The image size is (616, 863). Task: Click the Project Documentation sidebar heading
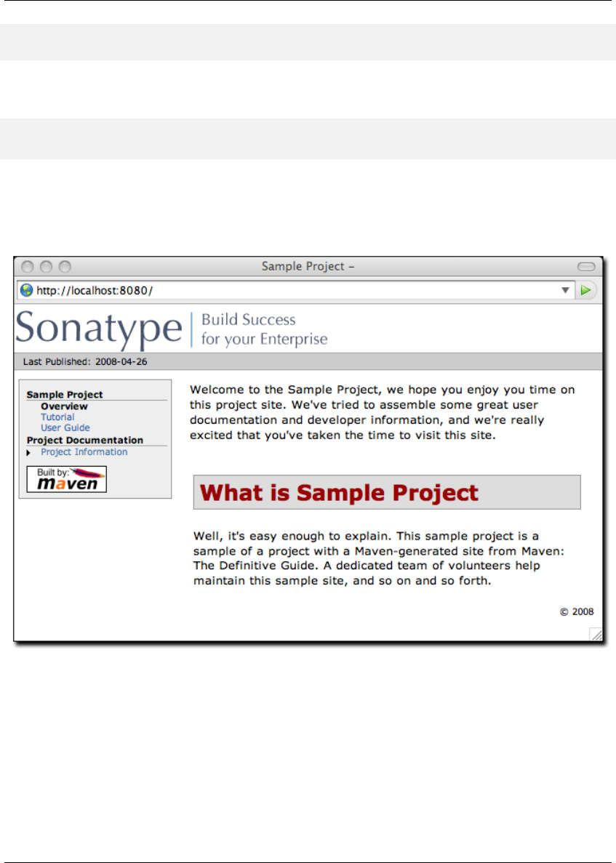[x=85, y=441]
